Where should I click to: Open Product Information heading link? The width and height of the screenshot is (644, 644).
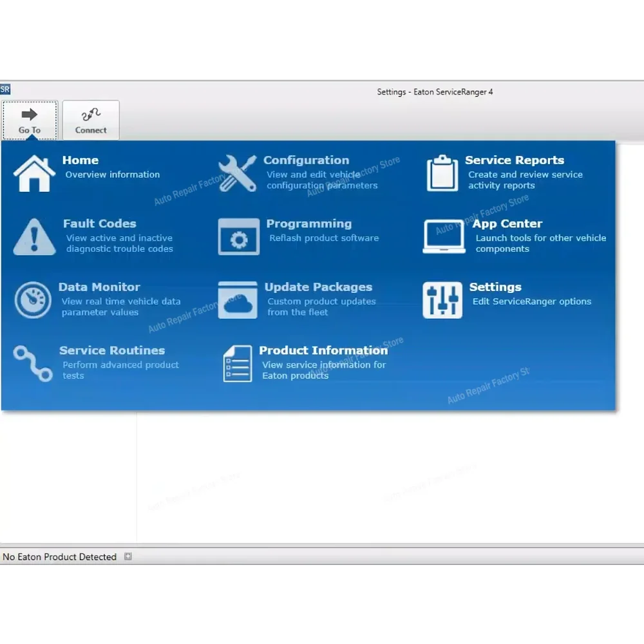323,350
